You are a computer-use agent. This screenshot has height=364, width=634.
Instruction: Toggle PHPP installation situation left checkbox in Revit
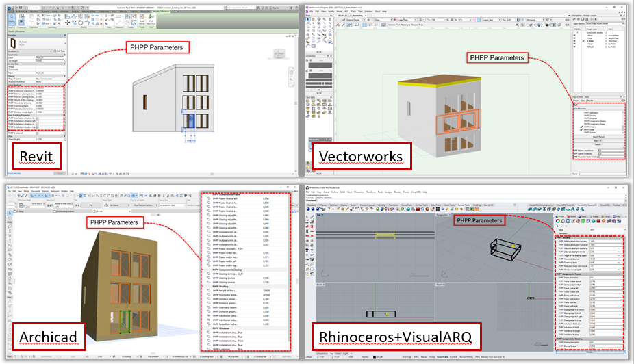pos(37,121)
